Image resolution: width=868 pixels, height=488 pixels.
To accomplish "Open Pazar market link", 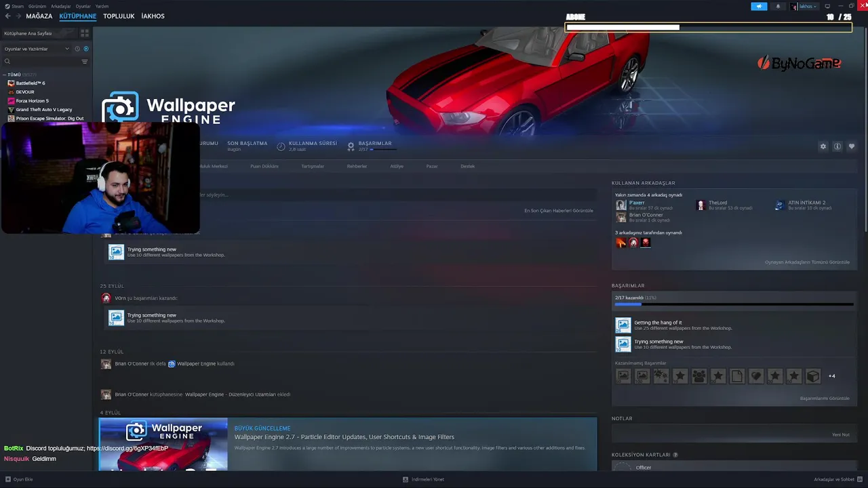I will tap(432, 166).
